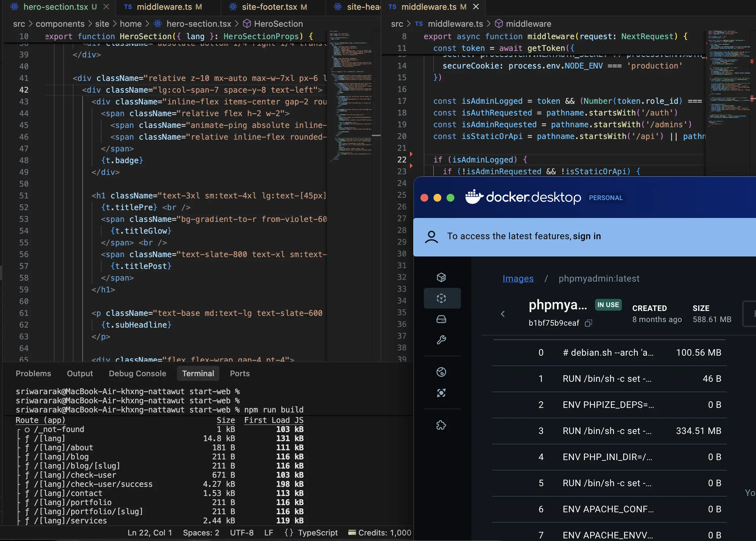Click the /[lang]/contact route in terminal
Image resolution: width=756 pixels, height=541 pixels.
[x=68, y=493]
